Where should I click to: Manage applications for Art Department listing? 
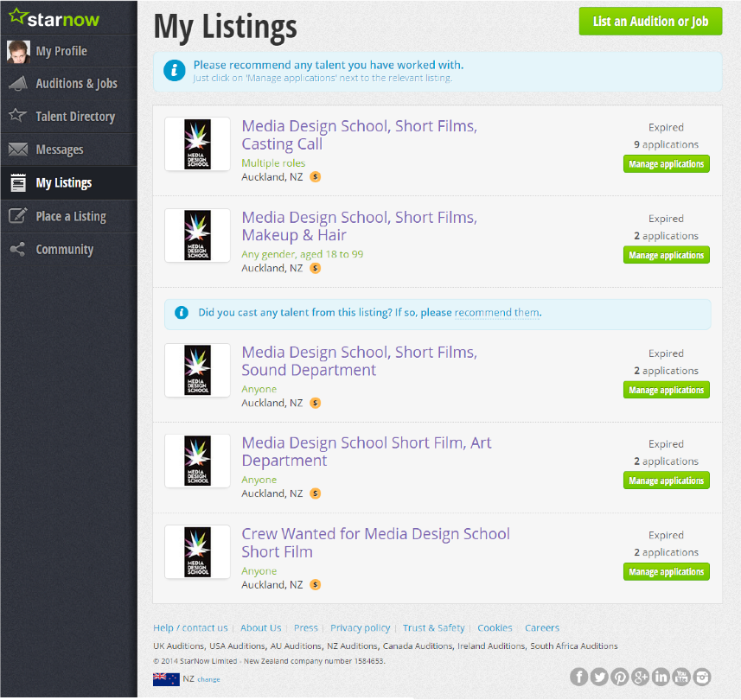point(667,480)
